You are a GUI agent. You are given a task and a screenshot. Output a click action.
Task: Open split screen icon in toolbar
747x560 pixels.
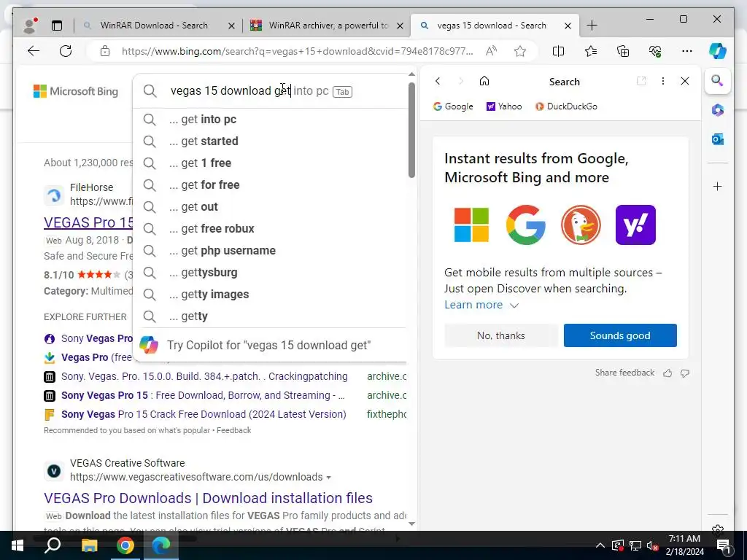558,51
